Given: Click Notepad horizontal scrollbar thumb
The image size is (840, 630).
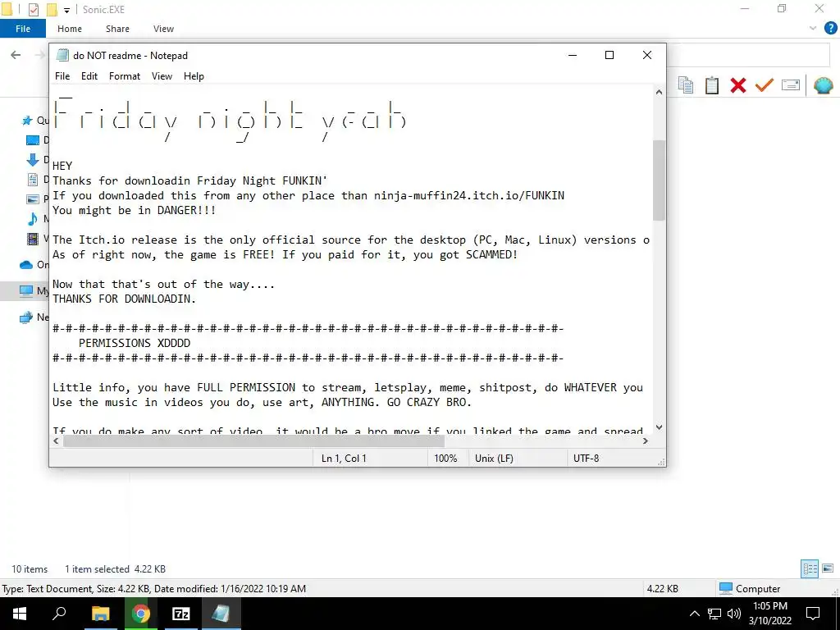Looking at the screenshot, I should click(x=254, y=441).
